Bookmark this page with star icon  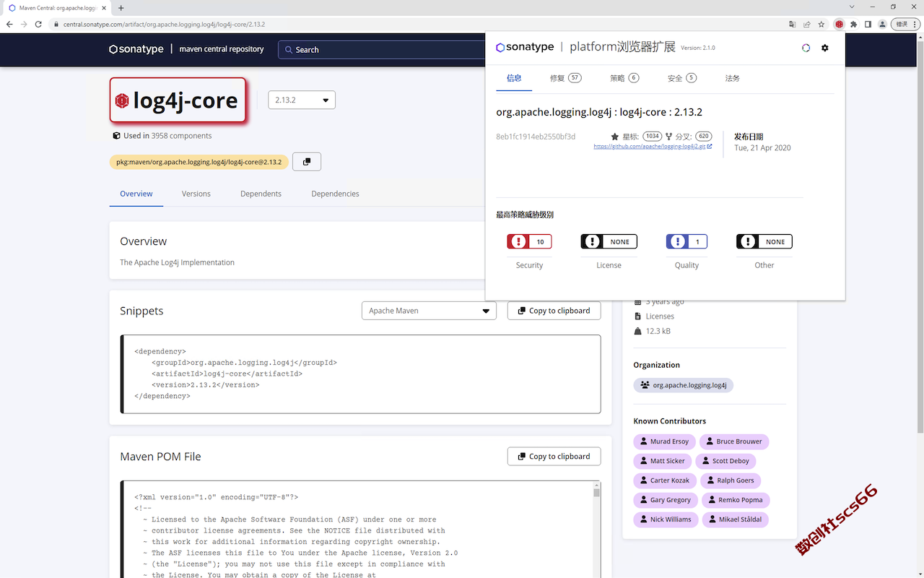click(x=821, y=24)
